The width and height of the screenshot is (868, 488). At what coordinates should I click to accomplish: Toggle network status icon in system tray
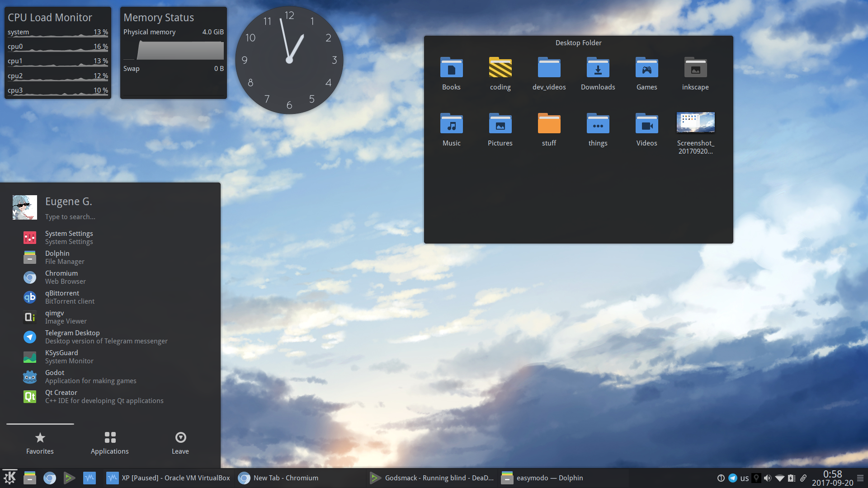[x=776, y=477]
